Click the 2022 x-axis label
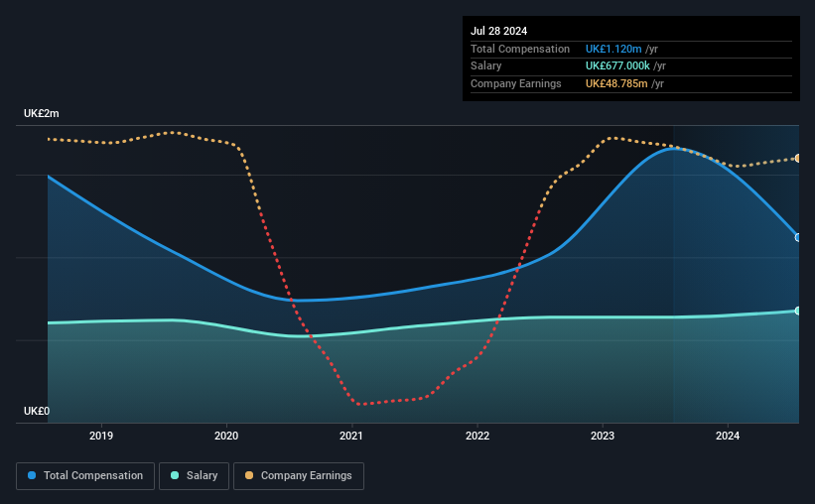This screenshot has height=504, width=815. click(x=477, y=436)
